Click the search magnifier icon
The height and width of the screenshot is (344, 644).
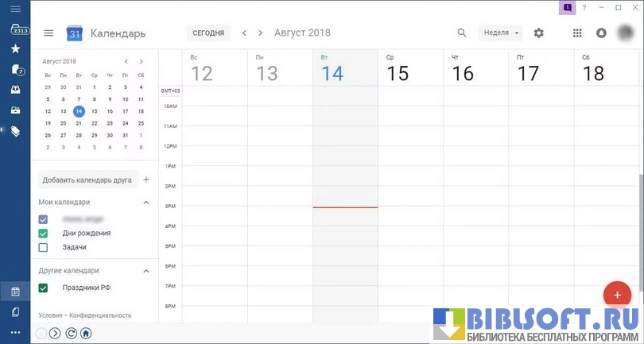[x=462, y=33]
